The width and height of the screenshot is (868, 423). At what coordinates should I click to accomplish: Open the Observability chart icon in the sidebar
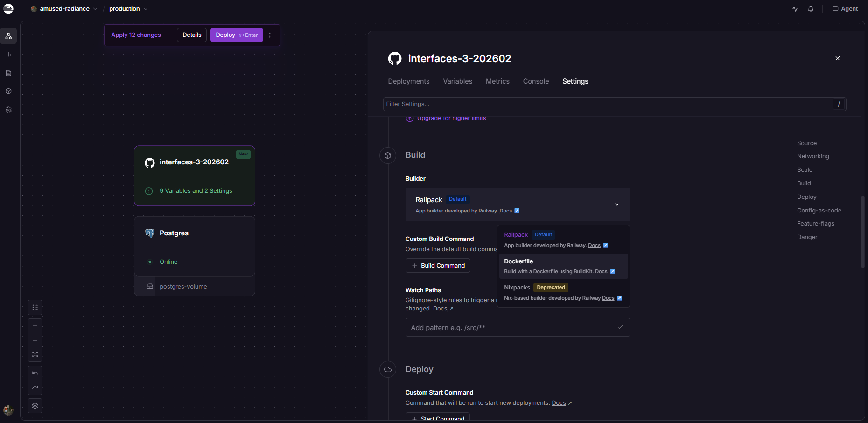8,55
